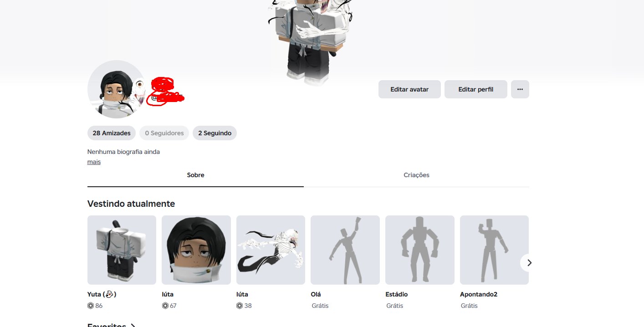Expand Favoritos section via its arrow
The height and width of the screenshot is (327, 644).
[133, 326]
